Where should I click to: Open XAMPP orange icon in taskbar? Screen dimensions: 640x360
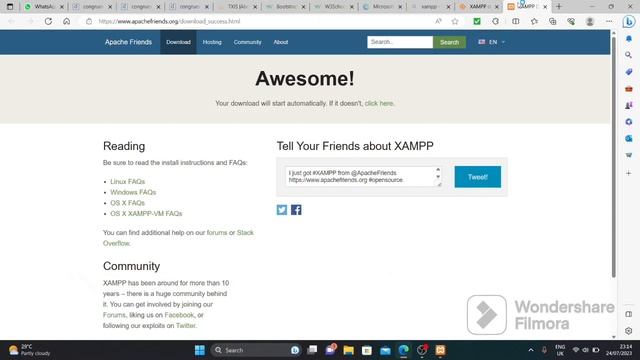point(440,350)
